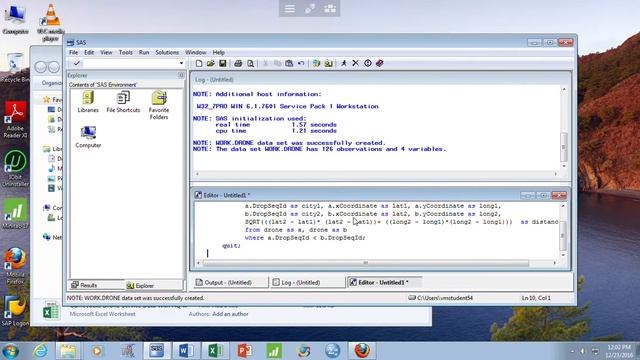Image resolution: width=640 pixels, height=360 pixels.
Task: Open the Help menu
Action: pyautogui.click(x=218, y=52)
